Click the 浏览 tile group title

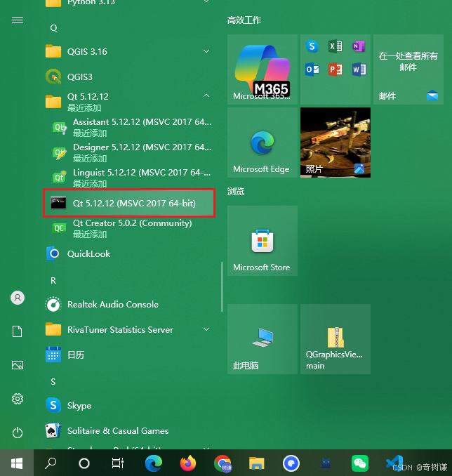point(236,192)
